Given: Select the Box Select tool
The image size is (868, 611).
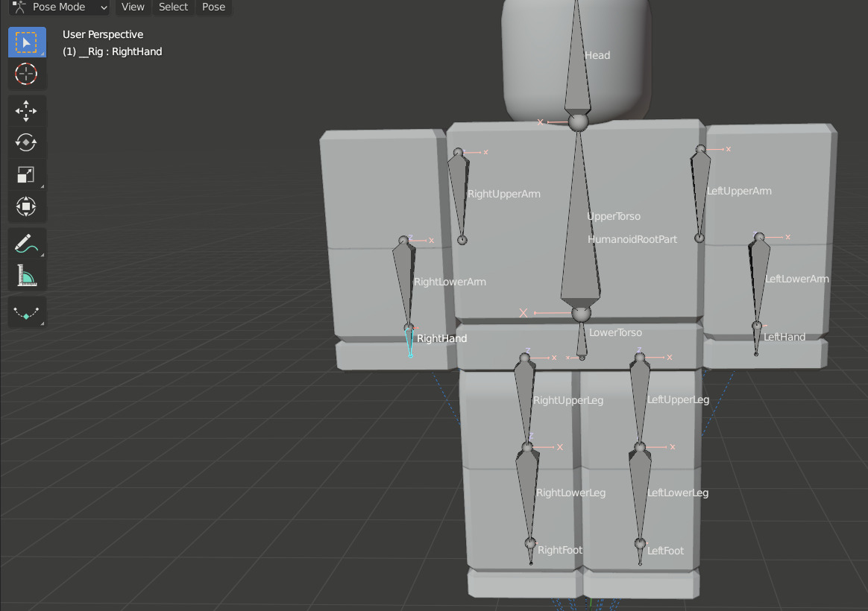Looking at the screenshot, I should 27,42.
